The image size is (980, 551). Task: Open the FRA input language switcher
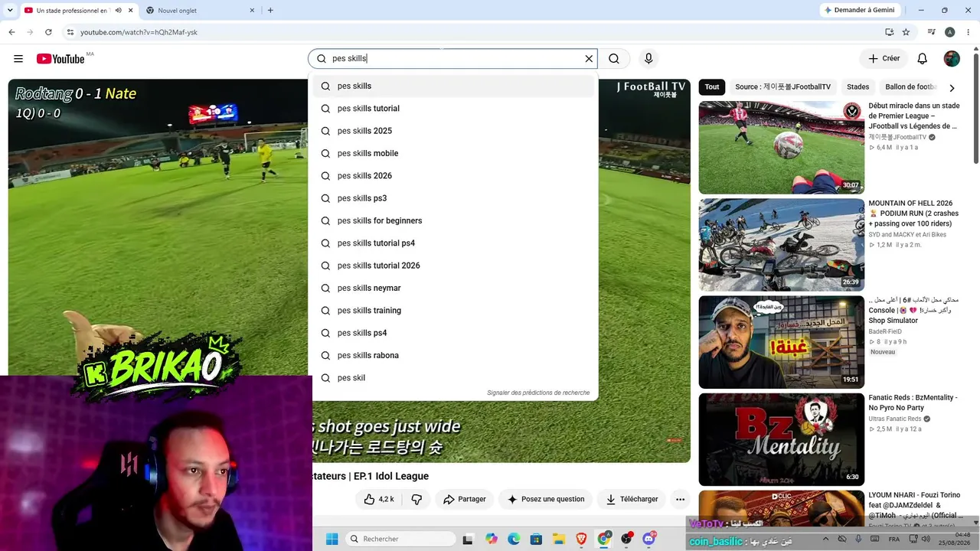[894, 539]
